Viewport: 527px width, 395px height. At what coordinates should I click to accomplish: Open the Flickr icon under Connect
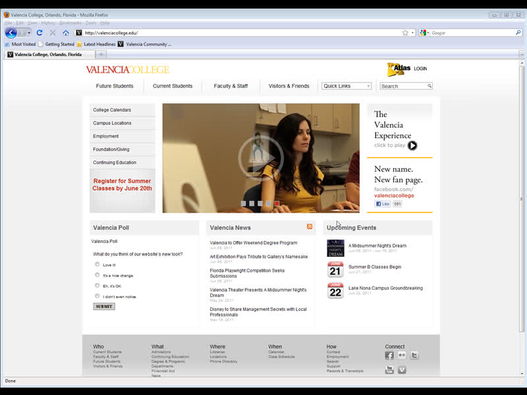click(x=402, y=355)
